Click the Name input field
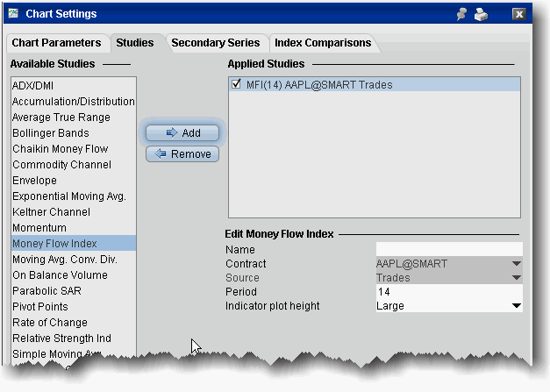Image resolution: width=550 pixels, height=392 pixels. tap(448, 250)
